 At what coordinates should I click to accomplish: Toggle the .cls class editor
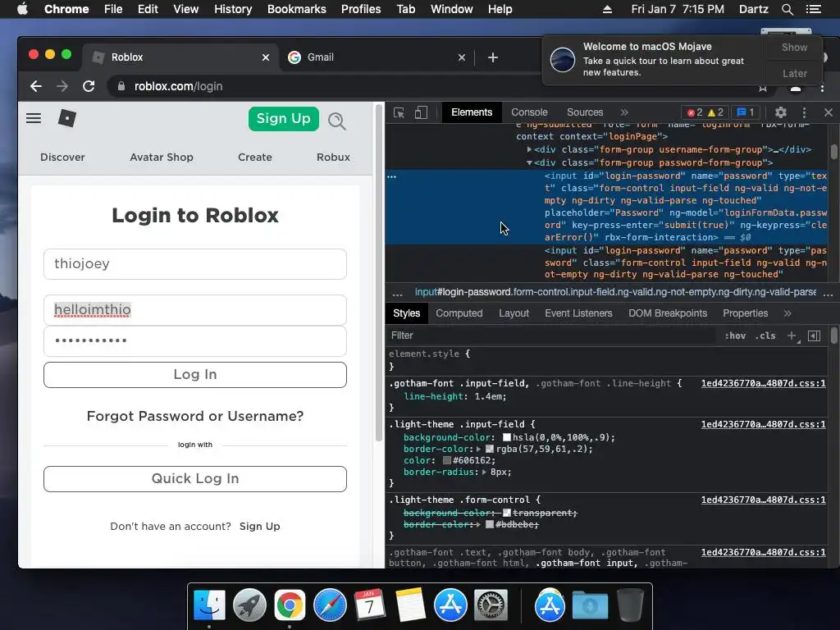pyautogui.click(x=765, y=336)
